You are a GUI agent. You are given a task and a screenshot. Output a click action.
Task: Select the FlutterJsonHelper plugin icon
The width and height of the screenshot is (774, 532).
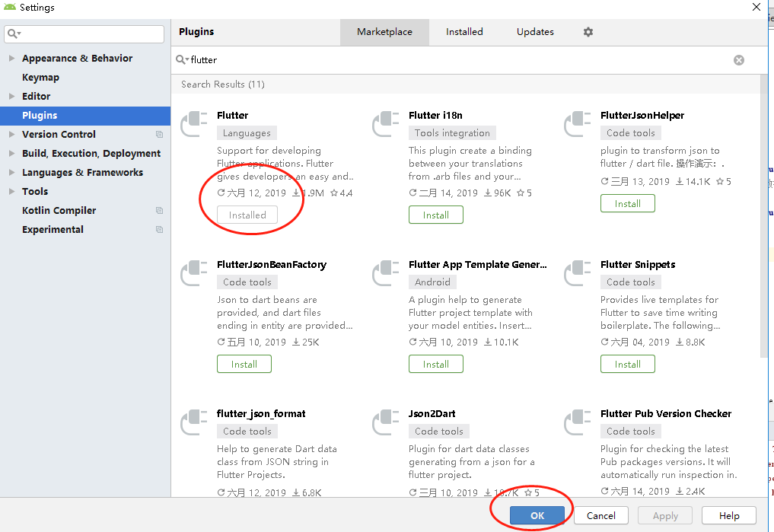pos(578,124)
